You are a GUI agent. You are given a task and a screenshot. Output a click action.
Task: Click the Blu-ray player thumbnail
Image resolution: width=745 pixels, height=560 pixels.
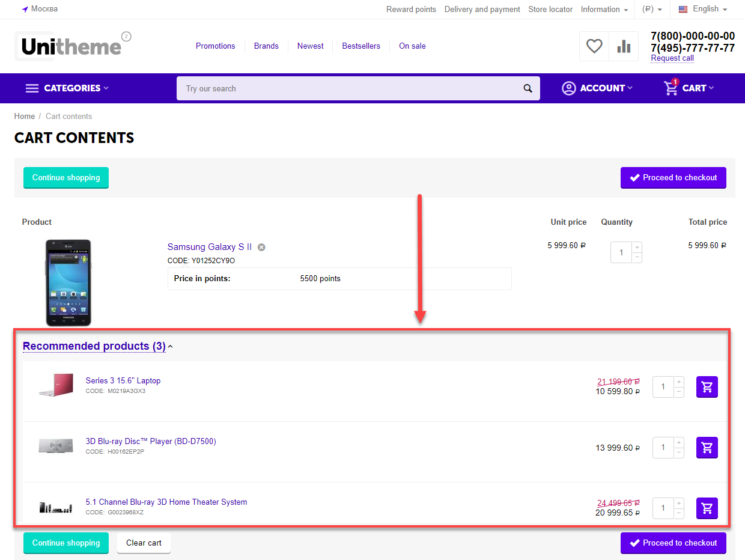point(56,446)
